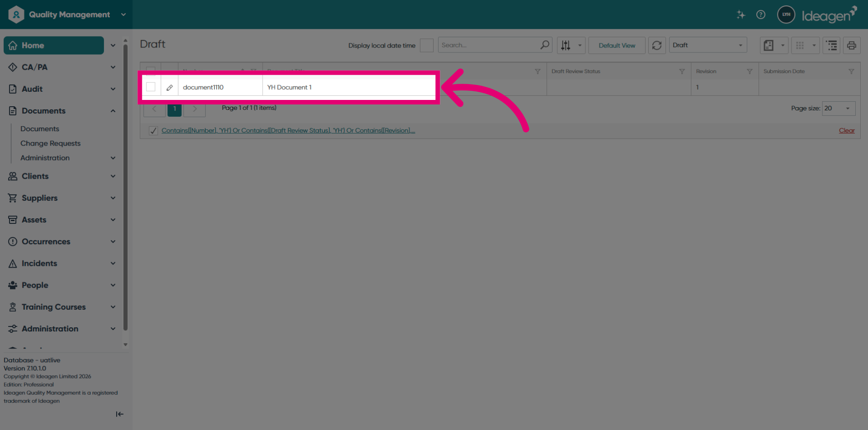Viewport: 868px width, 430px height.
Task: Toggle Display local date time checkbox
Action: coord(426,45)
